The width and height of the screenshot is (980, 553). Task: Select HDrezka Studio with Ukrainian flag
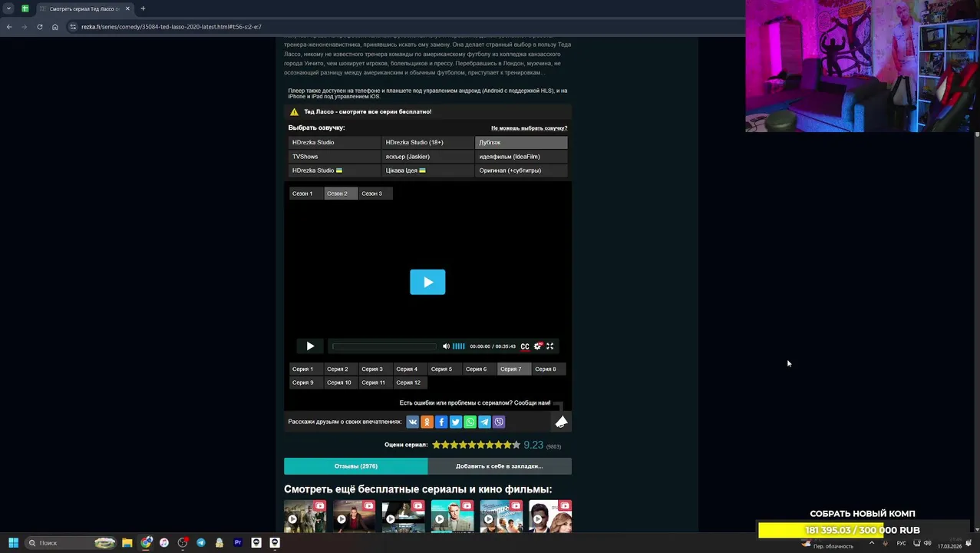[x=335, y=171]
